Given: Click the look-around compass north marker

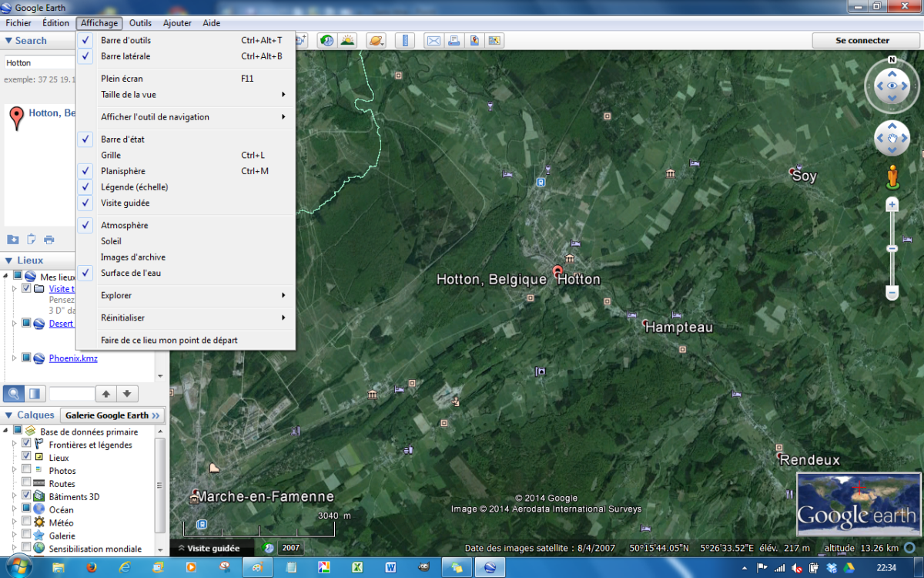Looking at the screenshot, I should click(892, 59).
